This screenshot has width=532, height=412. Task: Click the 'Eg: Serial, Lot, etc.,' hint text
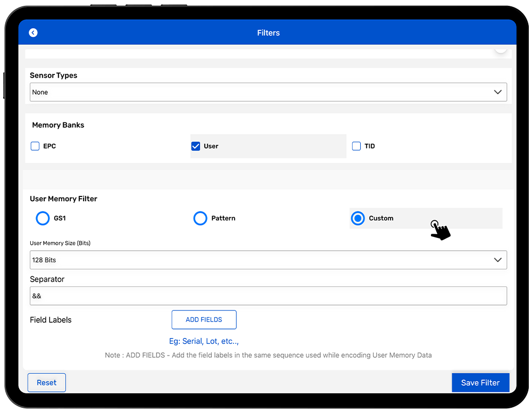[x=204, y=341]
